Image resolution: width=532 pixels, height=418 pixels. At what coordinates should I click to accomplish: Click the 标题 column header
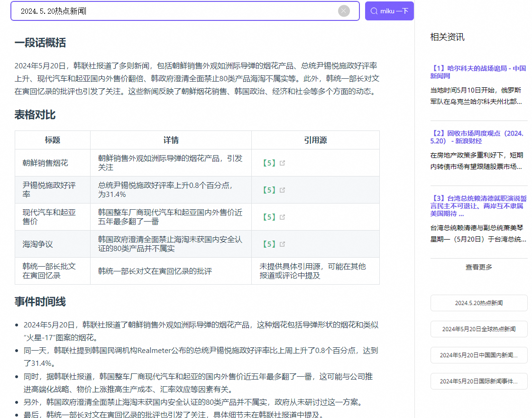tap(53, 140)
